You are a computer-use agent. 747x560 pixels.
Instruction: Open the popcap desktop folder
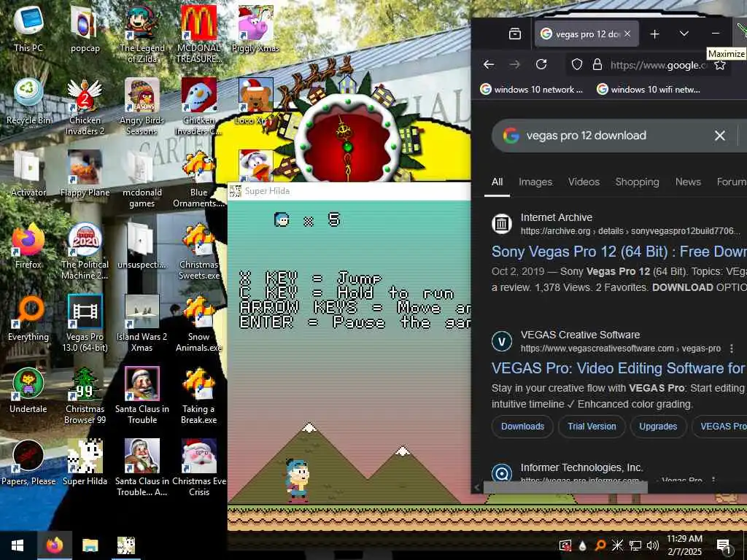85,28
